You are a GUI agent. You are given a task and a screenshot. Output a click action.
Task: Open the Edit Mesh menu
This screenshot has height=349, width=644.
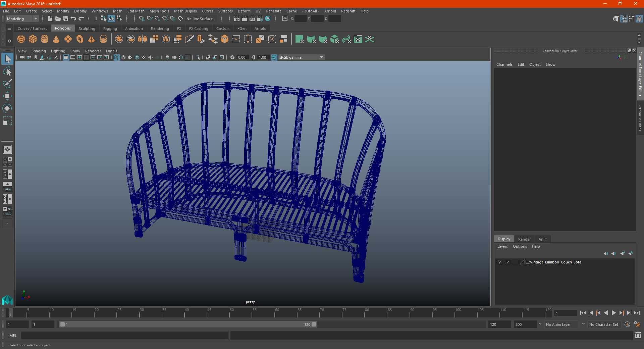[x=136, y=11]
